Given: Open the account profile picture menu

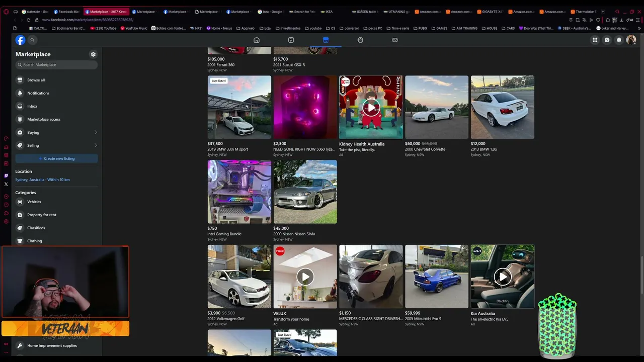Looking at the screenshot, I should [x=631, y=40].
